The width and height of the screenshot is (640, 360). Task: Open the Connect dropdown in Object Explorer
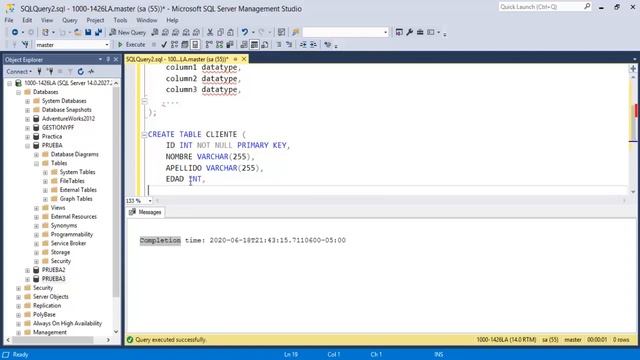19,71
